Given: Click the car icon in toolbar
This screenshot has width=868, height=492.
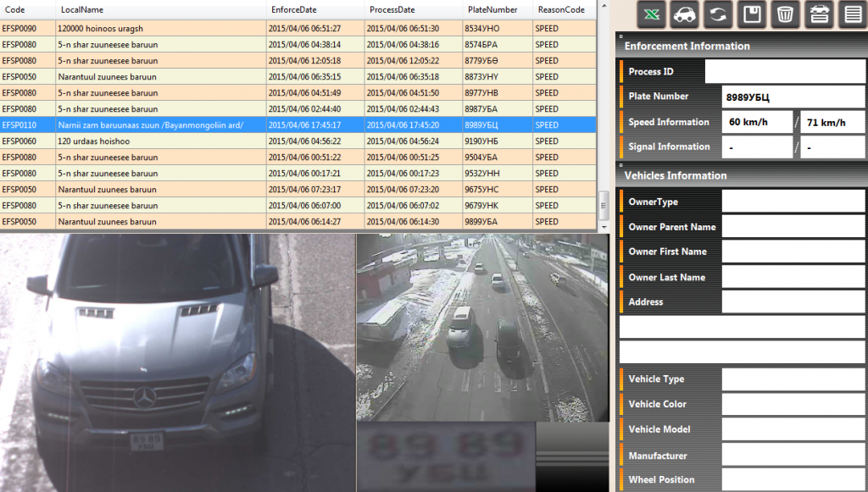Looking at the screenshot, I should tap(685, 14).
